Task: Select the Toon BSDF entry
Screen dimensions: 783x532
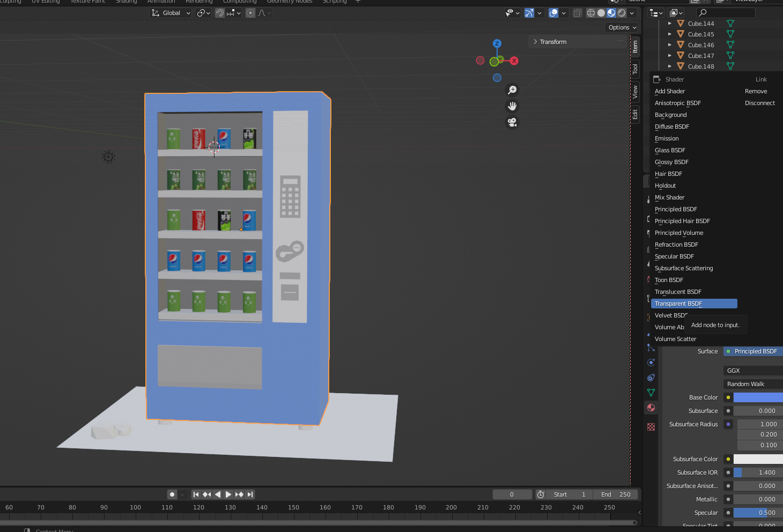Action: click(x=694, y=280)
